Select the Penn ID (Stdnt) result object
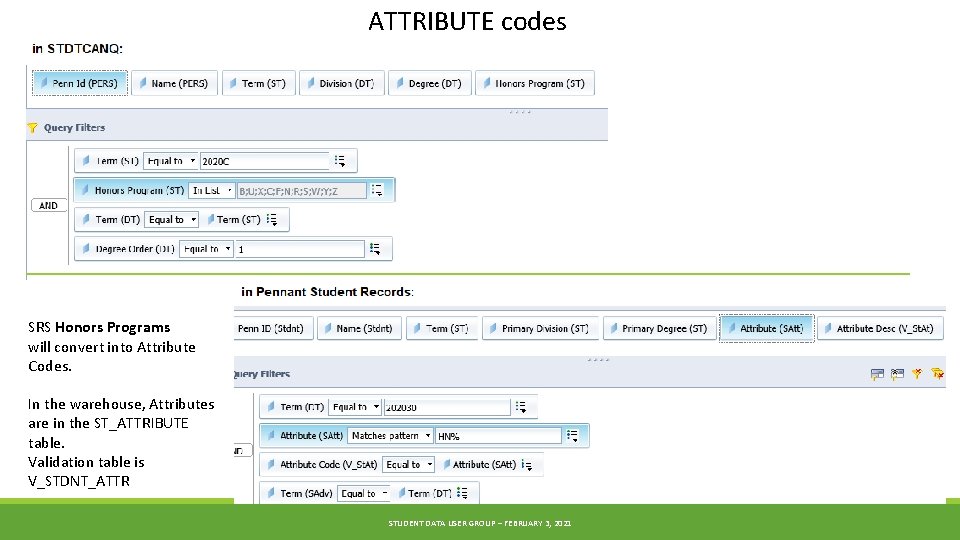The width and height of the screenshot is (960, 540). [x=273, y=328]
